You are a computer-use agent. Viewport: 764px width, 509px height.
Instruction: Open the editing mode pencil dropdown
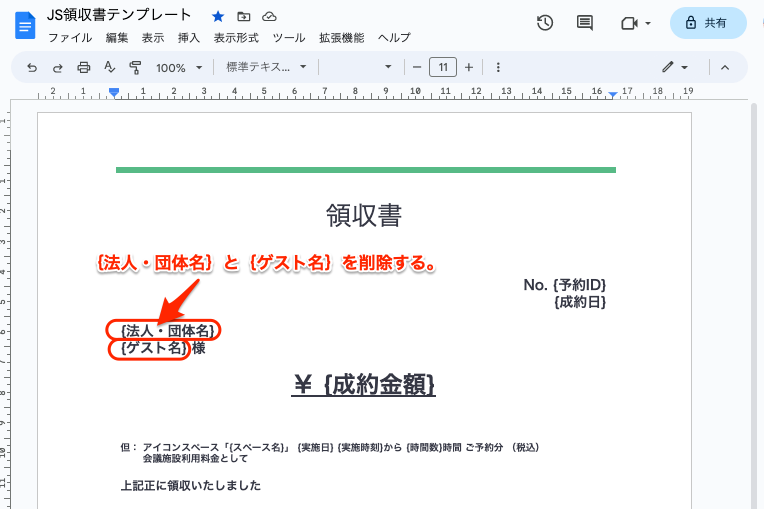tap(675, 67)
